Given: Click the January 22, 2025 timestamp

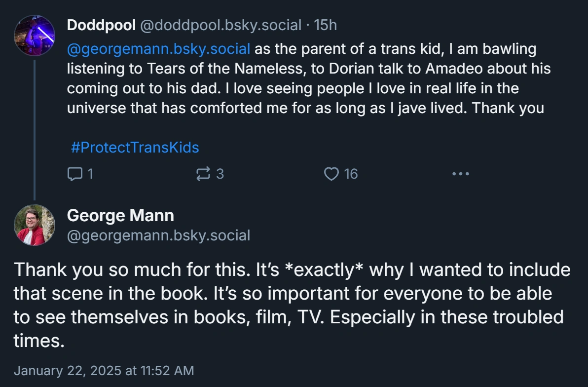Looking at the screenshot, I should (x=104, y=370).
